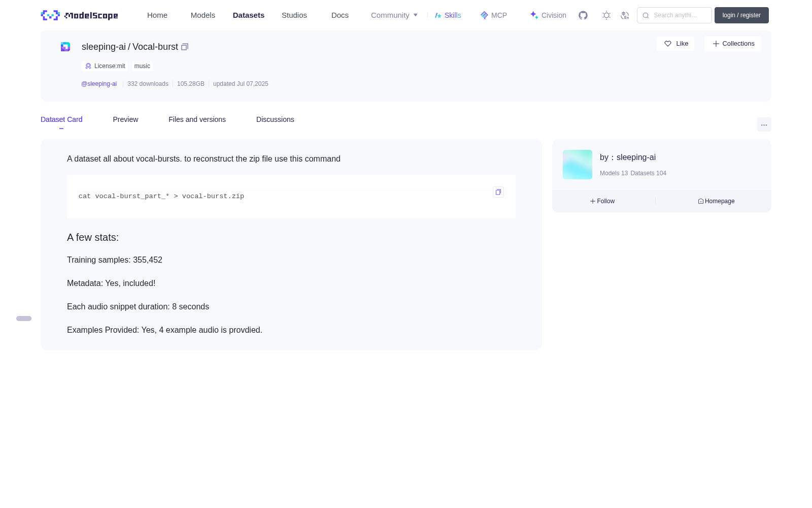Expand the Community dropdown menu
Screen dimensions: 812x508
click(x=394, y=15)
